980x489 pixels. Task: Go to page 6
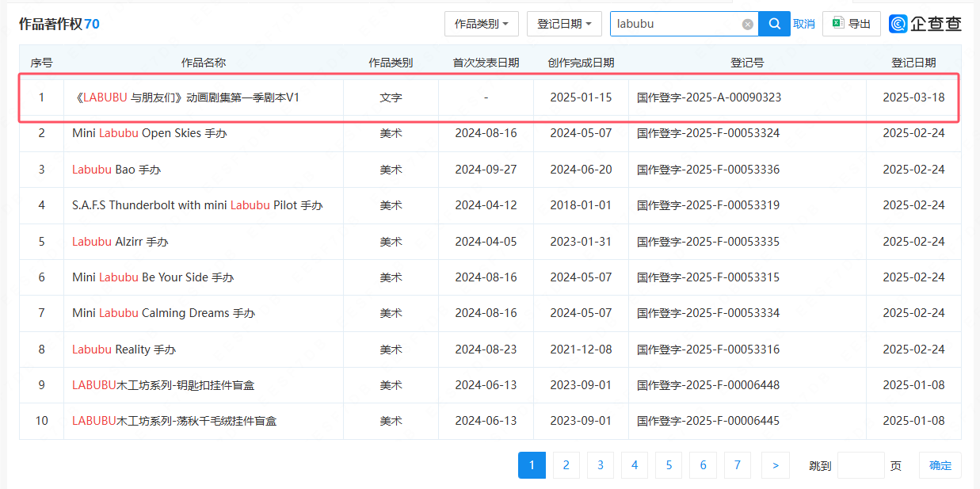703,465
